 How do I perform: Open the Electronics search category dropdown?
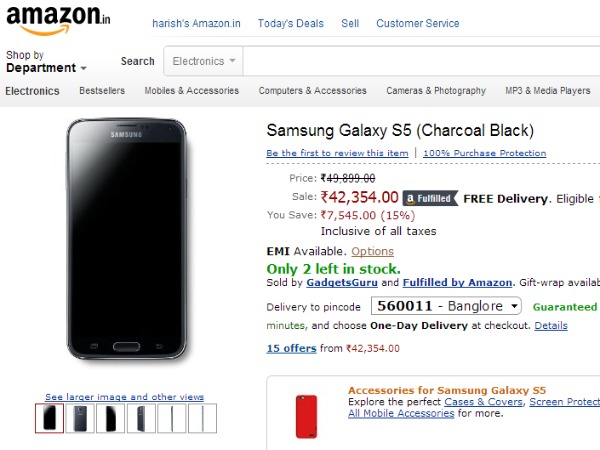[x=204, y=61]
